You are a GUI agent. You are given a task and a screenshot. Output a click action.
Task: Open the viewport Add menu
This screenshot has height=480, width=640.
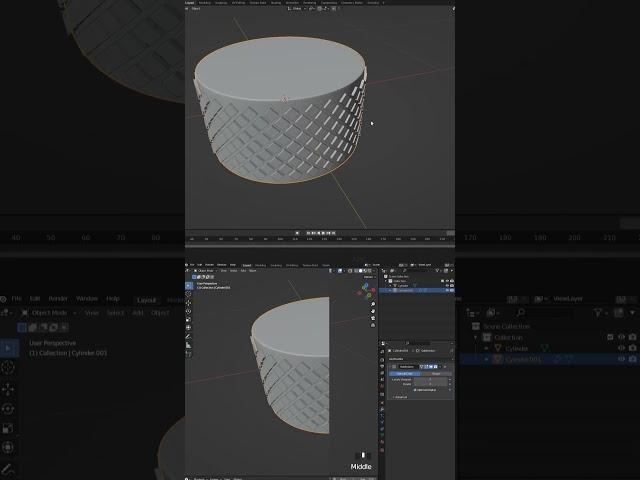point(243,271)
